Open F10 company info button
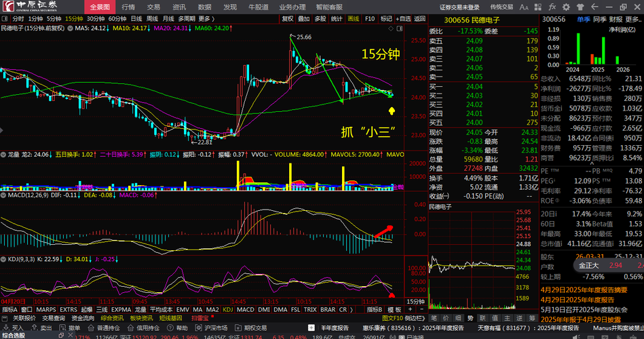 370,18
